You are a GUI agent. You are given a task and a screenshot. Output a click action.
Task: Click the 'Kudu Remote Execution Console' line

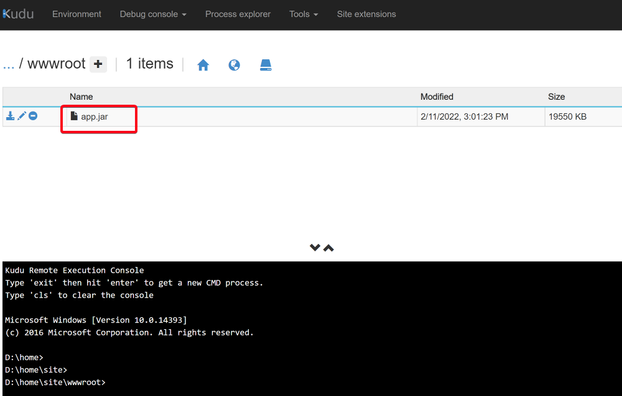75,271
